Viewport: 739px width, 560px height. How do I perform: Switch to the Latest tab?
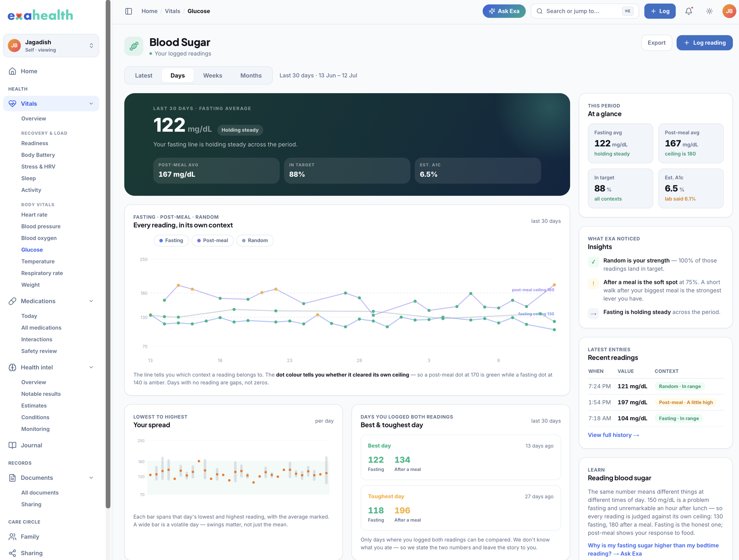point(144,75)
